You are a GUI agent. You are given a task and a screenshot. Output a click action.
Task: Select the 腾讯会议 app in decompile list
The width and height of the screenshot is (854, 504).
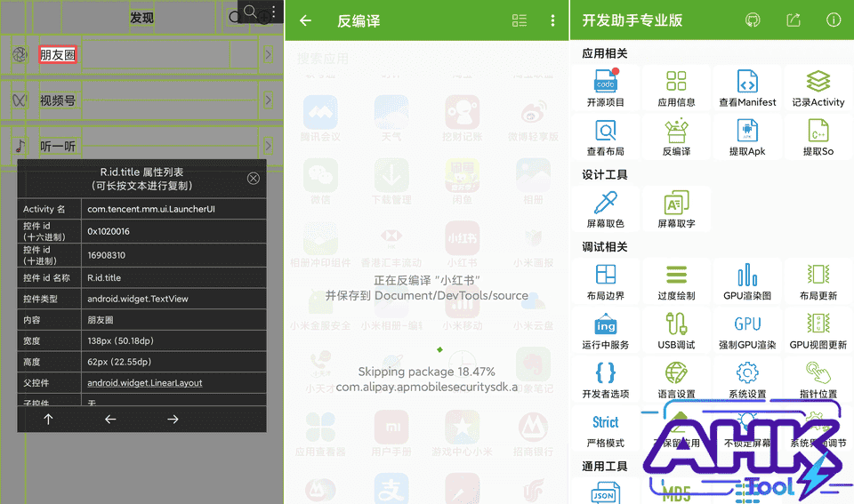click(320, 118)
